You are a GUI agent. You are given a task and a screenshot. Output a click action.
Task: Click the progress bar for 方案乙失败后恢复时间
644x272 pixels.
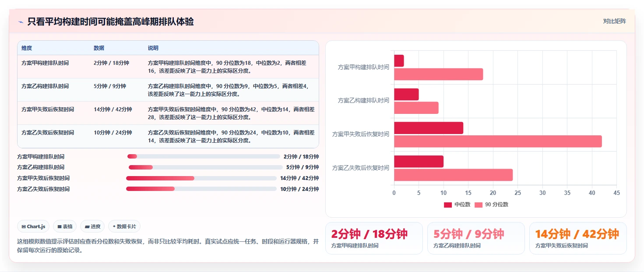click(201, 189)
